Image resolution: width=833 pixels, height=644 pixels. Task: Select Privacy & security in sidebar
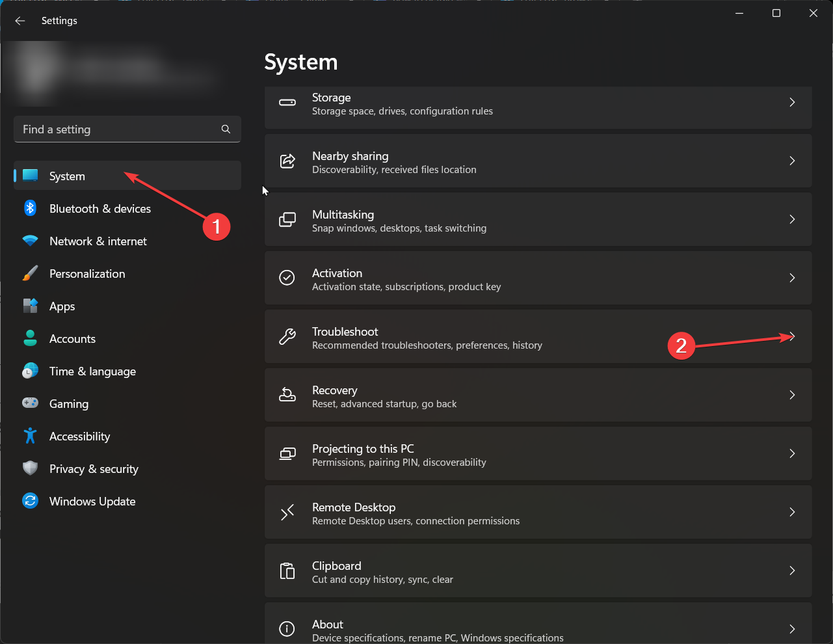[94, 469]
